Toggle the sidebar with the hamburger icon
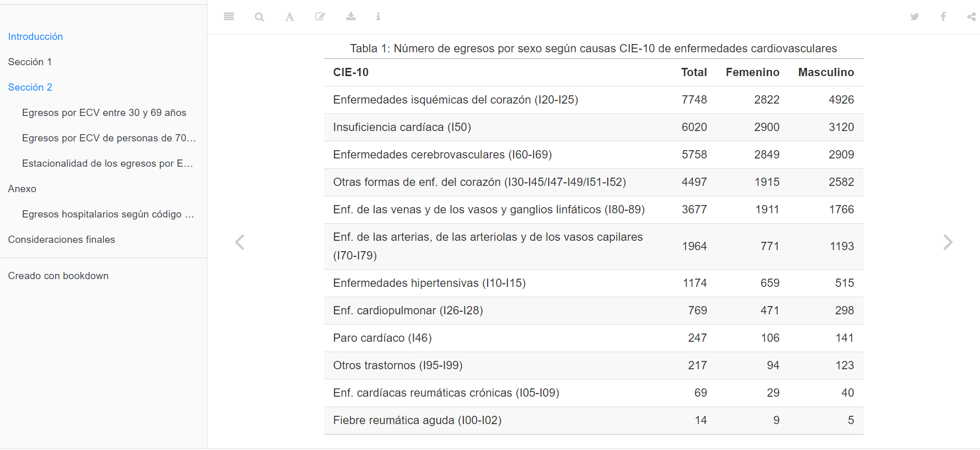 coord(229,17)
